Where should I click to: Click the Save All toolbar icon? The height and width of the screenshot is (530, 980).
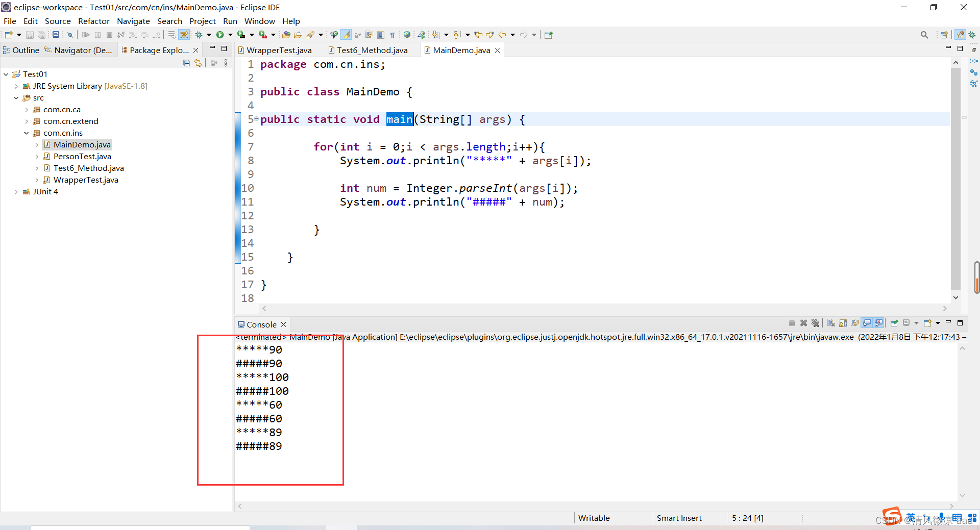42,35
